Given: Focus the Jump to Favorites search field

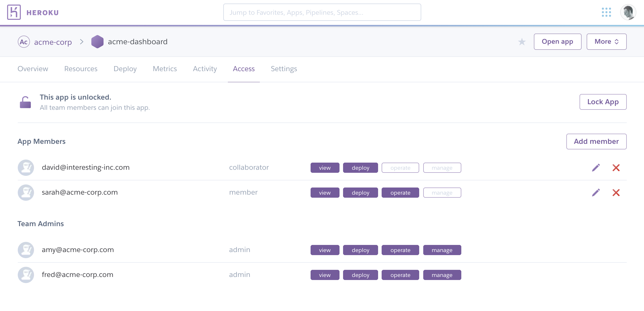Looking at the screenshot, I should [322, 12].
